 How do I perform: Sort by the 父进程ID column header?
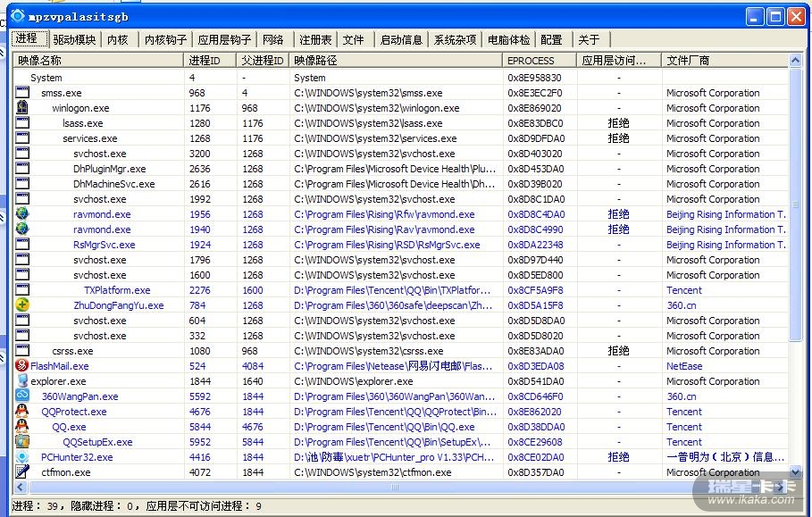point(263,60)
